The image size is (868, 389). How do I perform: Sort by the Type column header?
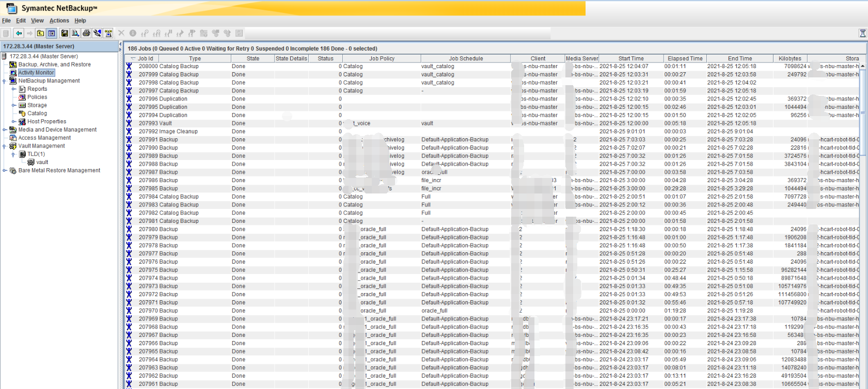pos(195,58)
